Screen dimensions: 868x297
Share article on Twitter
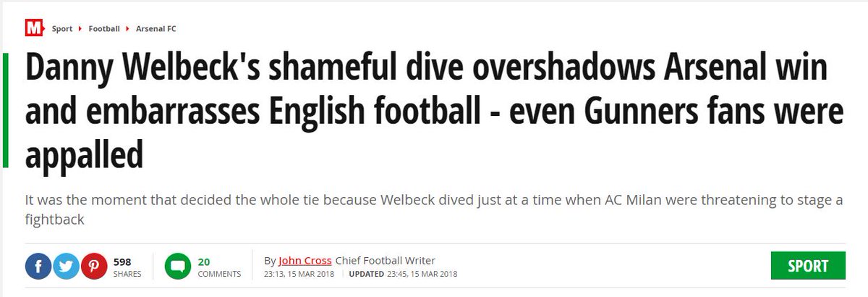(x=66, y=267)
